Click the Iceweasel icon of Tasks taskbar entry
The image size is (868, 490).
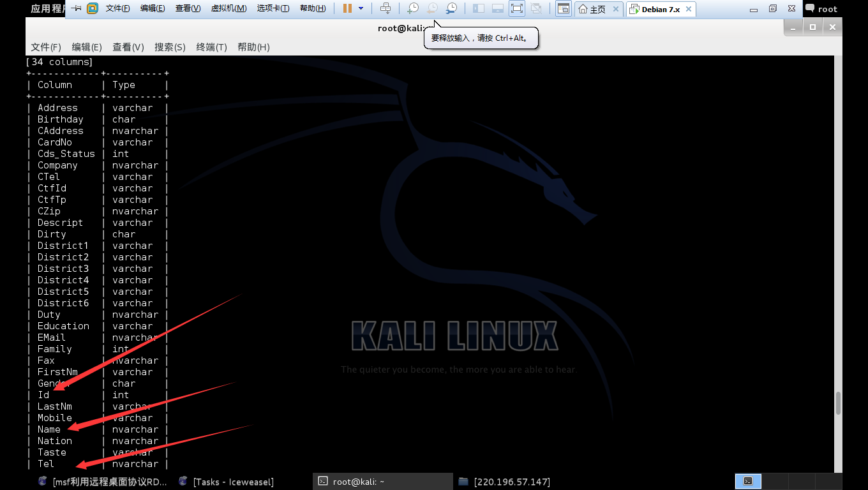pos(183,482)
